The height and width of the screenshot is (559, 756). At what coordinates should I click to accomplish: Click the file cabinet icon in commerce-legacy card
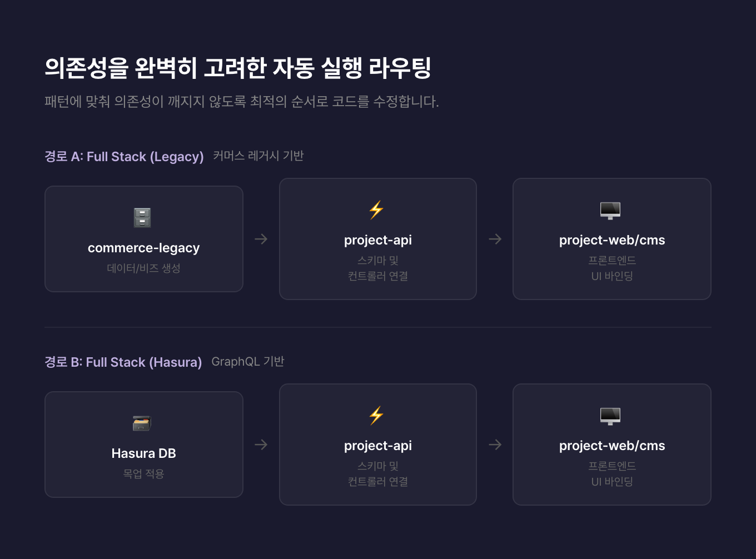click(142, 217)
